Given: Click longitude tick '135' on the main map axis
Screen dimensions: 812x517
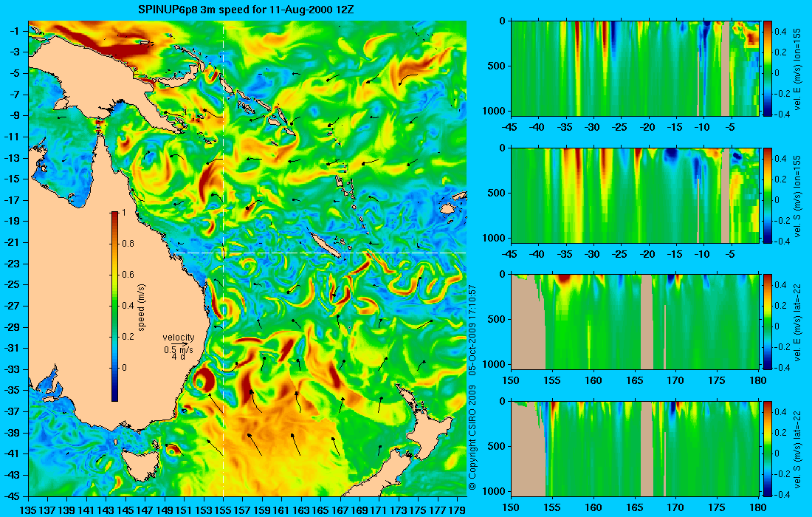Looking at the screenshot, I should 28,510.
